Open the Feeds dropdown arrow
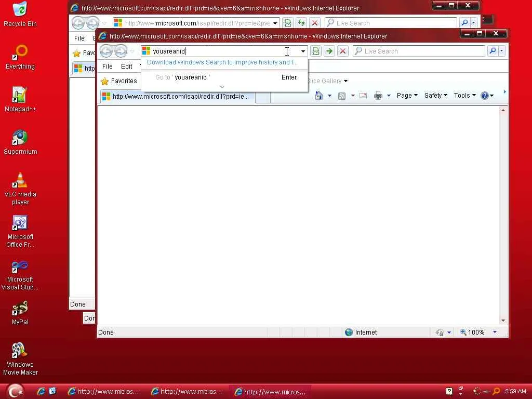Viewport: 532px width, 399px height. click(x=353, y=96)
